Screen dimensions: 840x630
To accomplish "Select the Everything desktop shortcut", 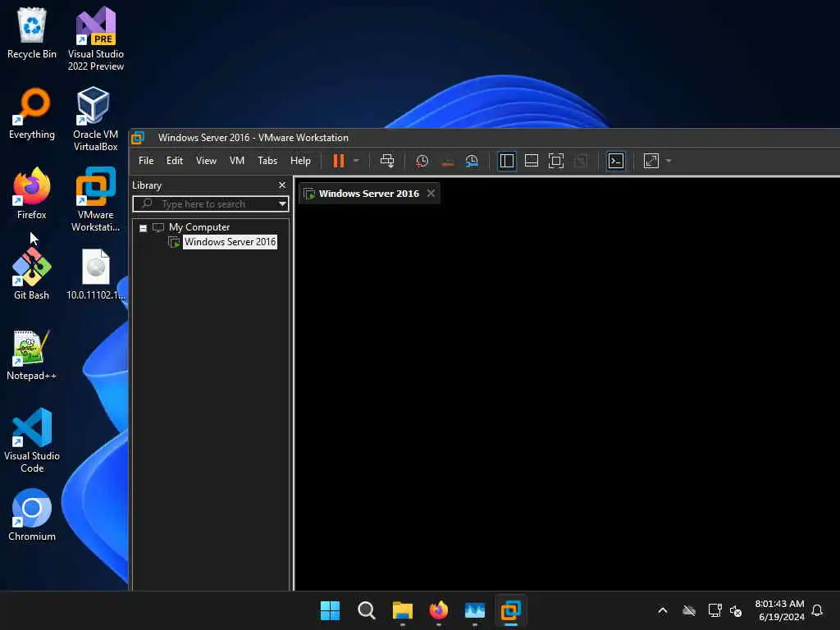I will click(x=32, y=113).
